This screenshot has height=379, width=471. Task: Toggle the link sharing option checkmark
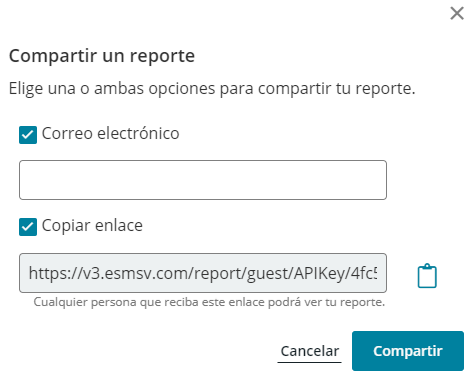(x=28, y=227)
